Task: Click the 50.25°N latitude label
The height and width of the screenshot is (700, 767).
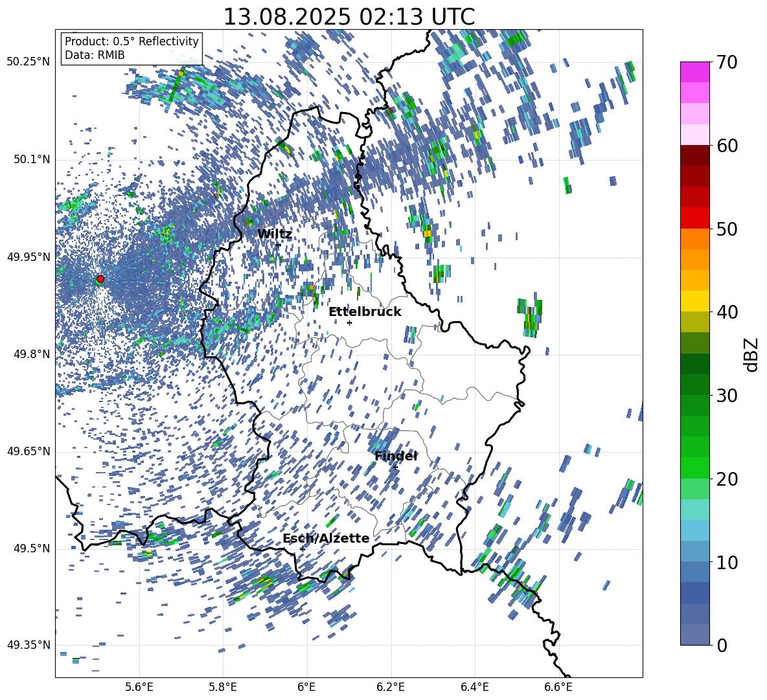Action: coord(29,62)
